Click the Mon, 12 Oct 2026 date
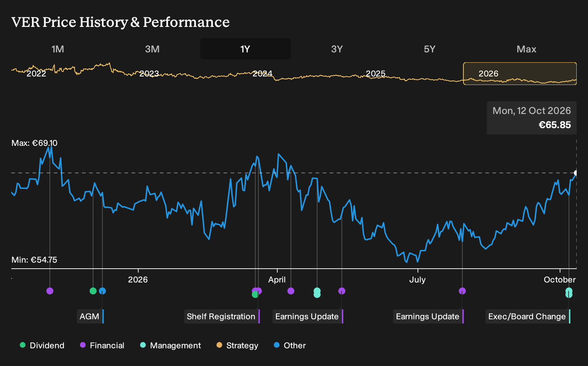588x366 pixels. point(531,111)
